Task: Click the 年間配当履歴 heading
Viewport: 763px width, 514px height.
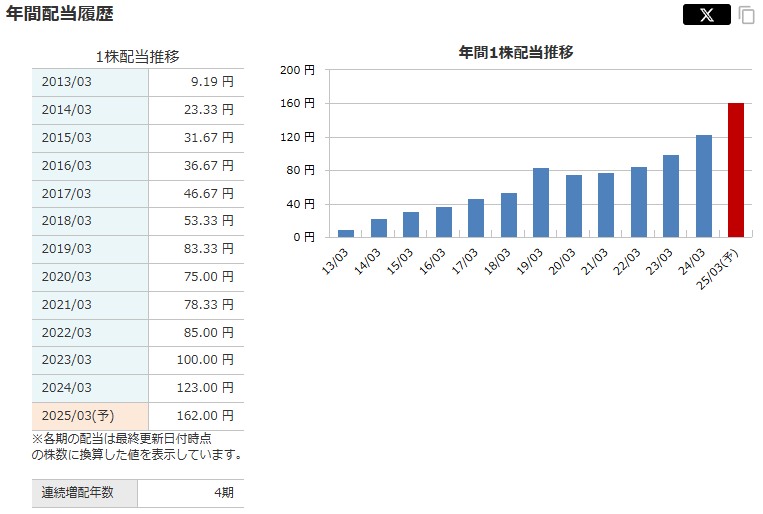Action: click(60, 14)
